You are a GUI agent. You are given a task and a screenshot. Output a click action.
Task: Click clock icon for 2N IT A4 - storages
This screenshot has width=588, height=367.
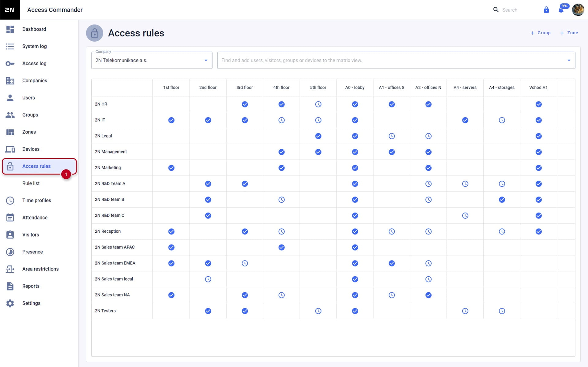[502, 120]
